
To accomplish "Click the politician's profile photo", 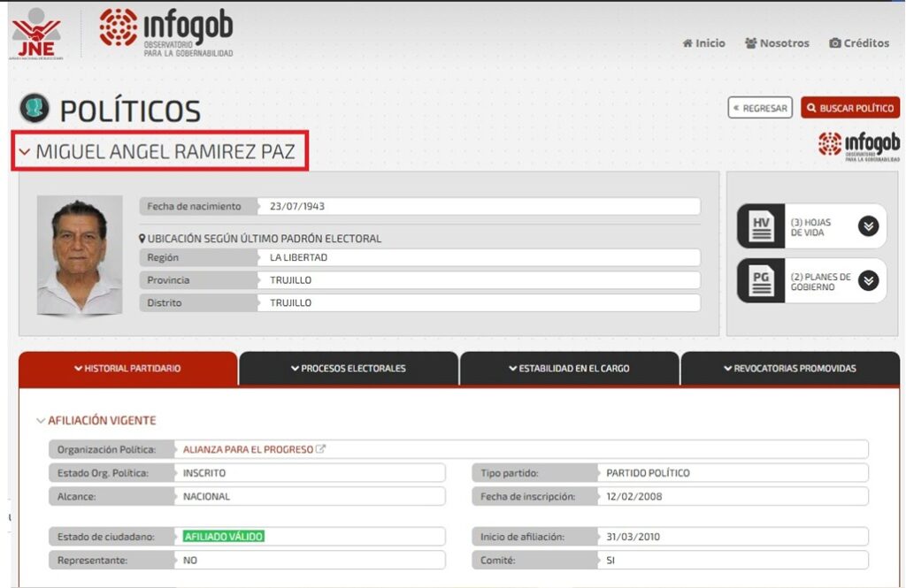I will pyautogui.click(x=80, y=256).
